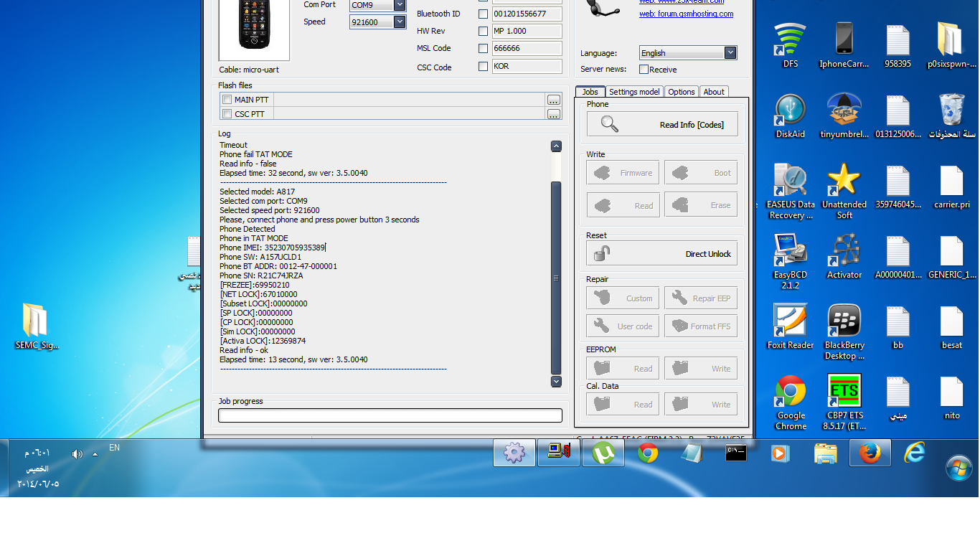Launch EASEUS Data Recovery shortcut
This screenshot has height=551, width=980.
(x=790, y=190)
